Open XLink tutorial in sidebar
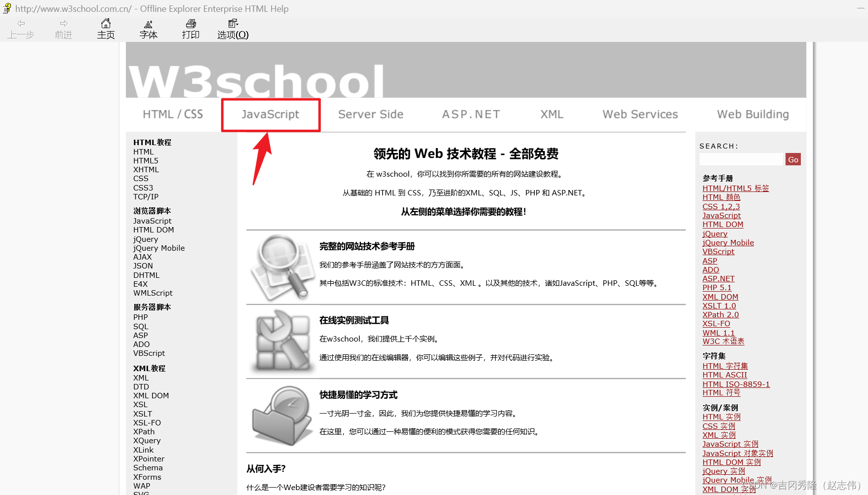The height and width of the screenshot is (495, 868). click(143, 450)
